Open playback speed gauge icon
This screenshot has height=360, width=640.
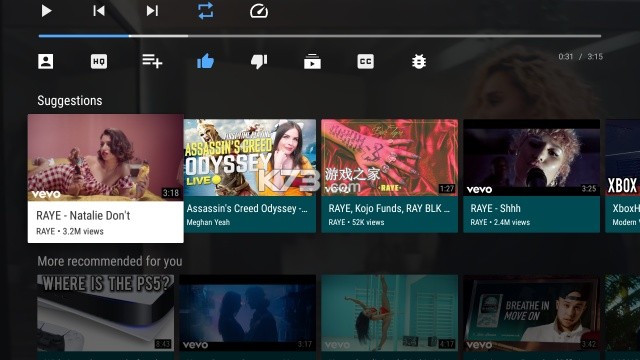pos(259,11)
